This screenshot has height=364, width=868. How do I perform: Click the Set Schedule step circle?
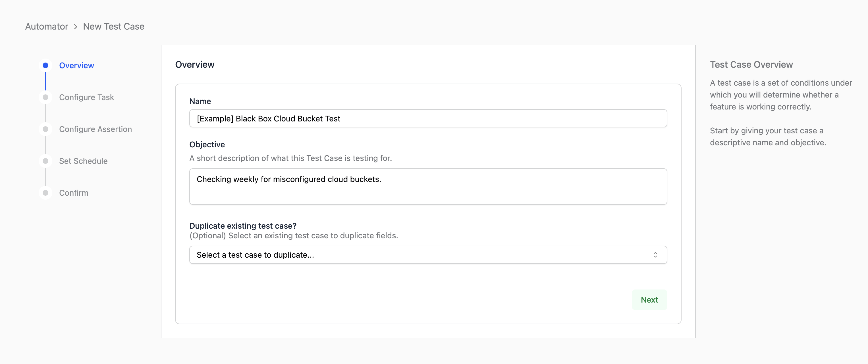pyautogui.click(x=45, y=161)
